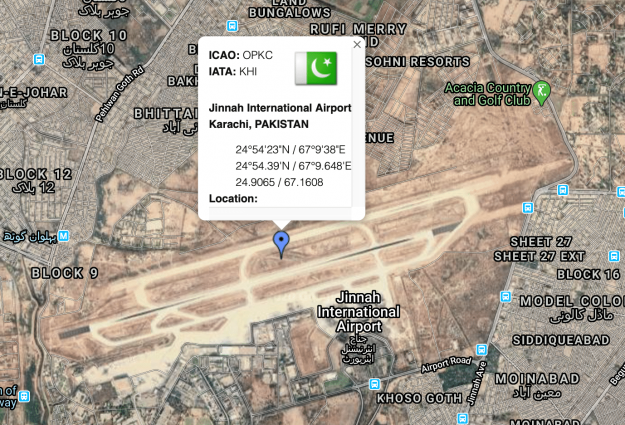Click bus stop icon right of Sheet 27 Ext
Image resolution: width=625 pixels, height=425 pixels.
coord(614,256)
